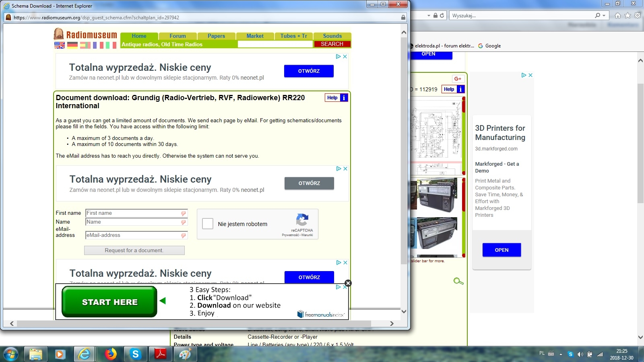
Task: Click blue OTWÓRZ button in top ad
Action: pyautogui.click(x=309, y=71)
